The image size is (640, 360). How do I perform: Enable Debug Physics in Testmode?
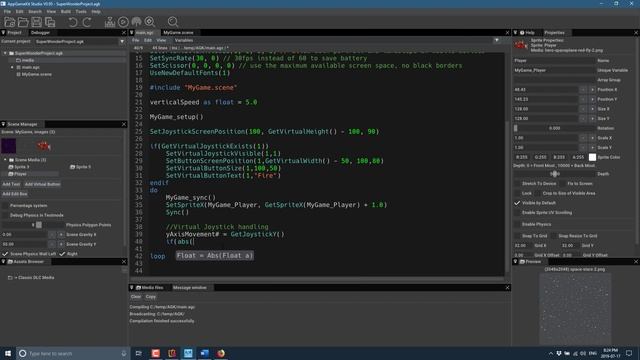coord(5,215)
